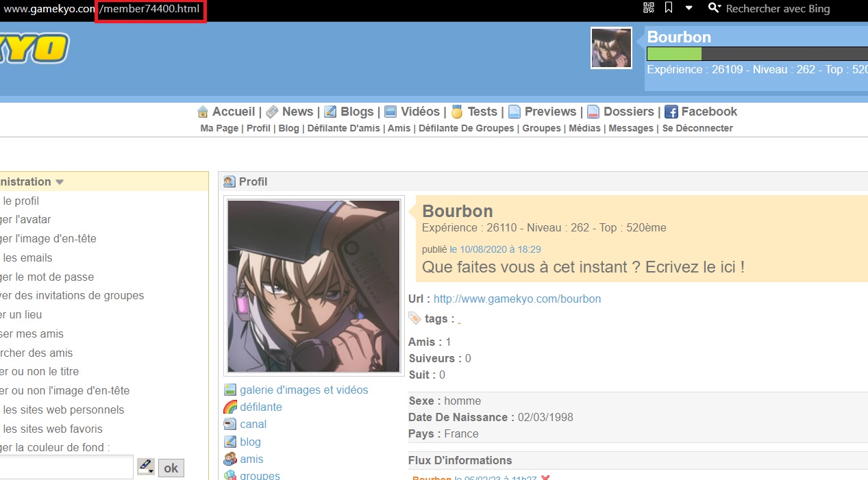
Task: Open the défilante link
Action: pos(261,407)
